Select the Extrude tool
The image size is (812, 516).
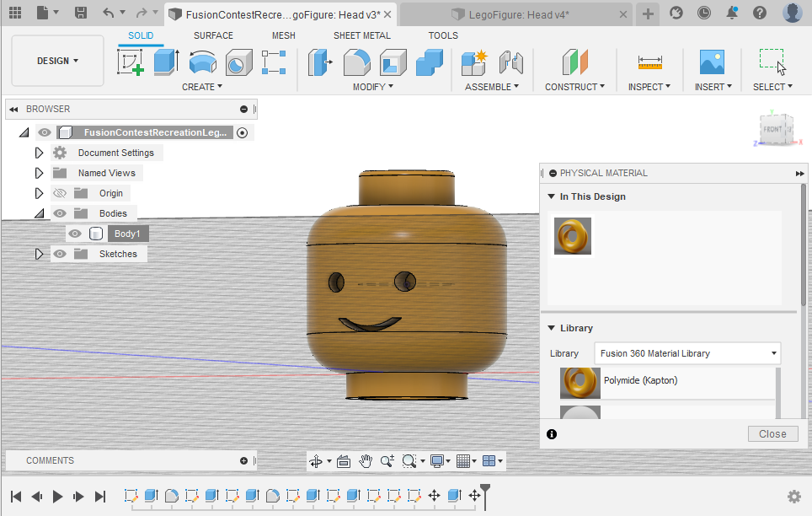167,62
